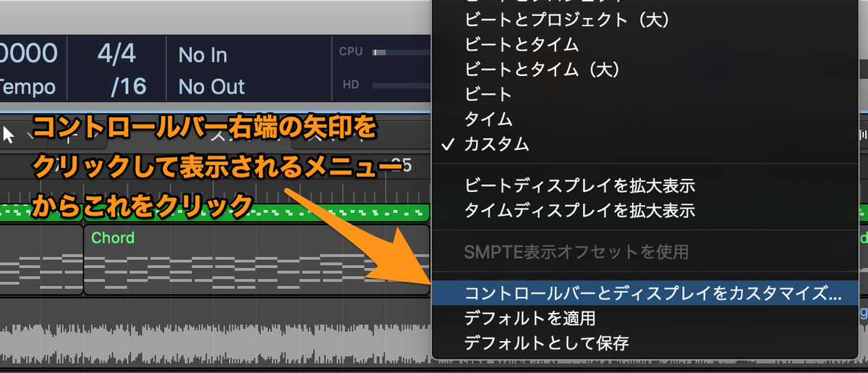Click the CPU load meter
Image resolution: width=868 pixels, height=373 pixels.
click(x=401, y=52)
